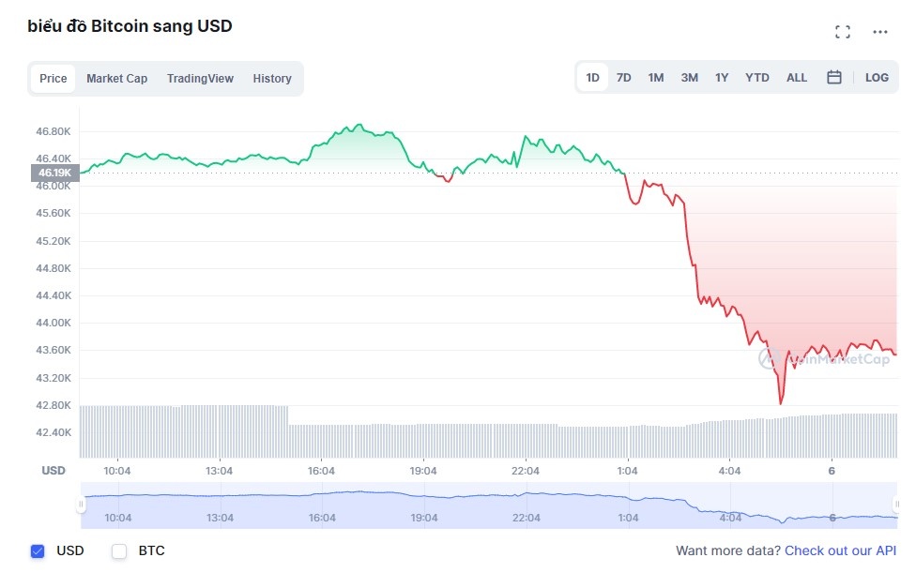Image resolution: width=916 pixels, height=588 pixels.
Task: Select the 1M time range
Action: [656, 78]
